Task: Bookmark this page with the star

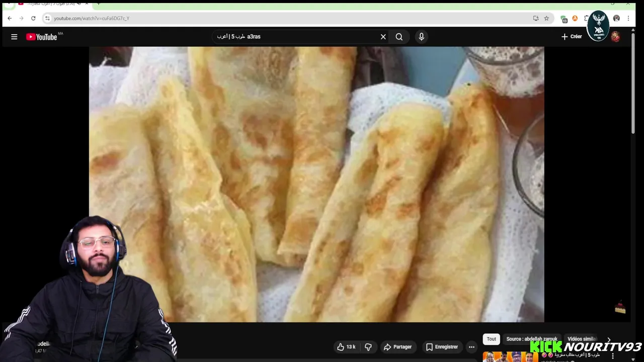Action: pyautogui.click(x=546, y=18)
